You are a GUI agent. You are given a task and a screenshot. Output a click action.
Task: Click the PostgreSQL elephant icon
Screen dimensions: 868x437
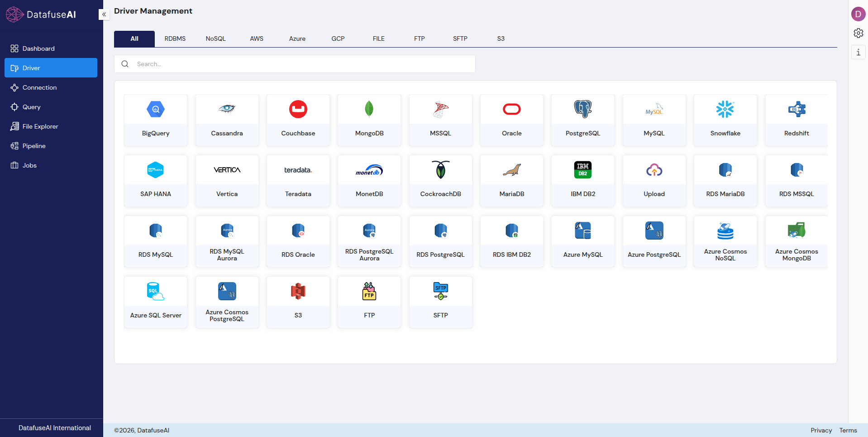[583, 109]
